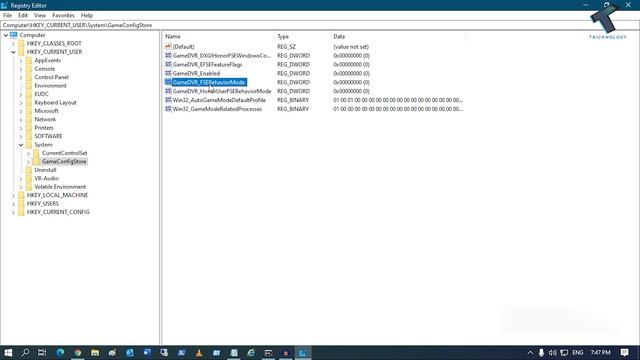This screenshot has width=640, height=360.
Task: Select the EUDC key
Action: (x=41, y=94)
